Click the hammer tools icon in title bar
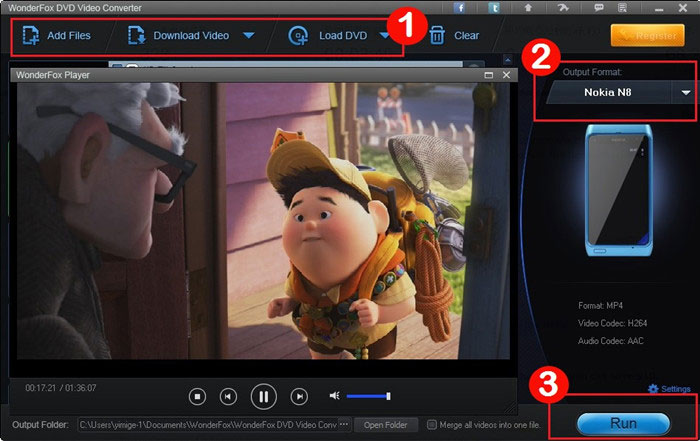The height and width of the screenshot is (441, 700). coord(563,8)
